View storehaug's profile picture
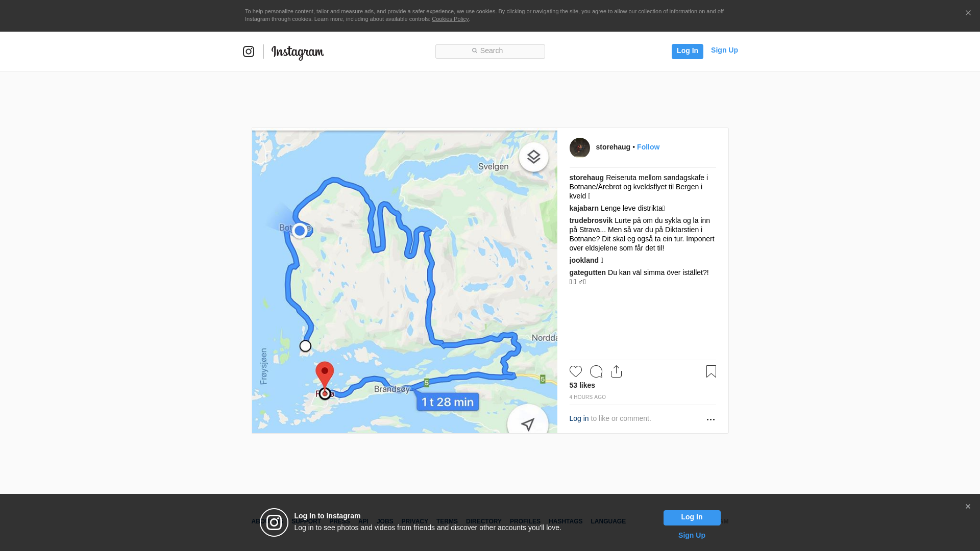Image resolution: width=980 pixels, height=551 pixels. click(579, 148)
